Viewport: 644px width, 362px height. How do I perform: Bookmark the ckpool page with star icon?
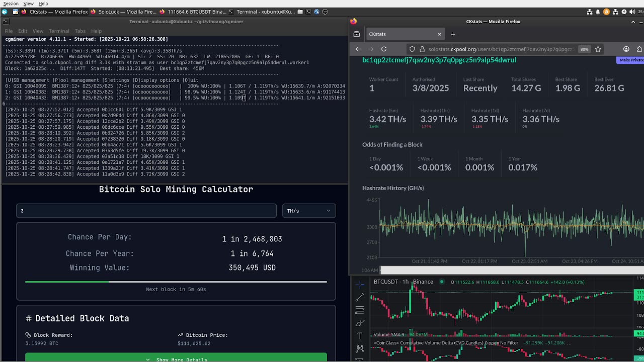[x=598, y=49]
